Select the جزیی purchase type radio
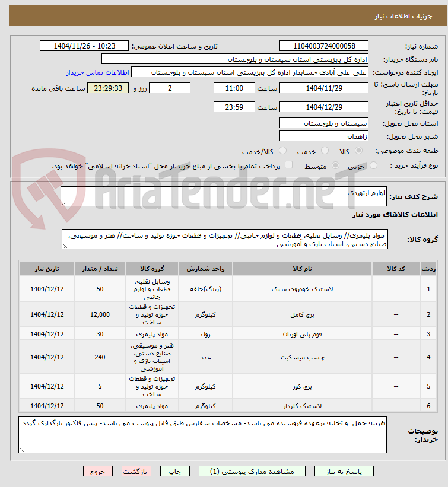448x487 pixels. (x=373, y=165)
